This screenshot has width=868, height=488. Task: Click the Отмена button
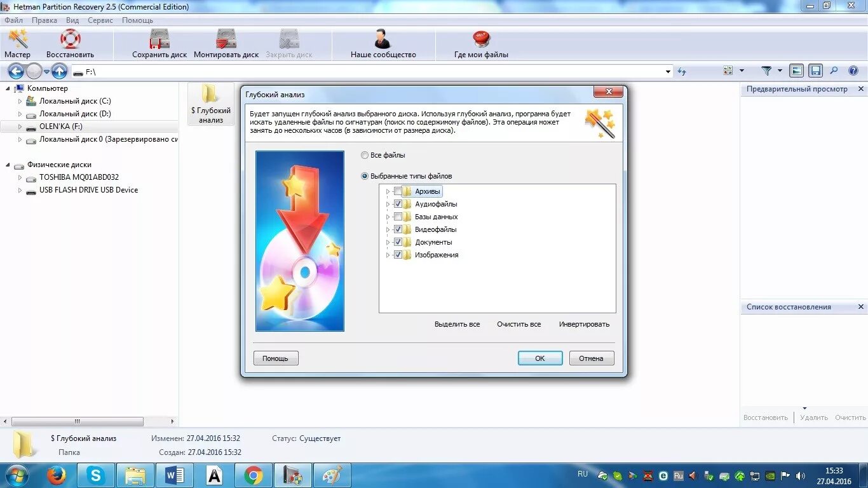592,358
